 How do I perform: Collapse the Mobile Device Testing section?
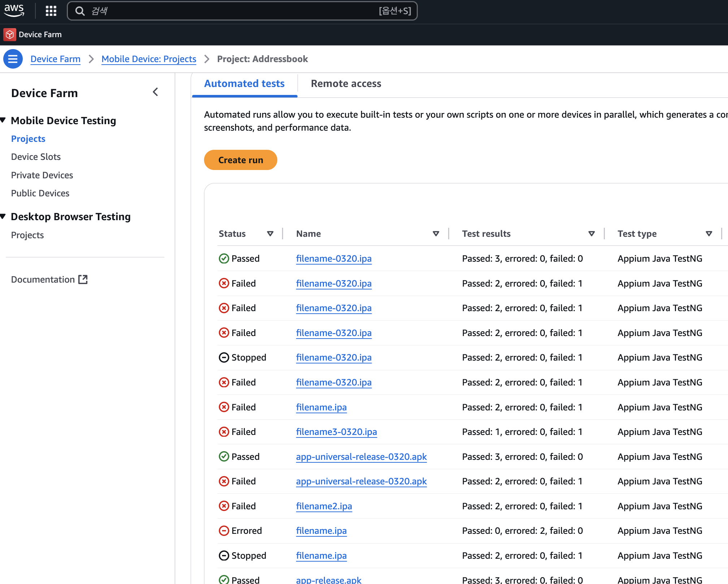pyautogui.click(x=3, y=120)
